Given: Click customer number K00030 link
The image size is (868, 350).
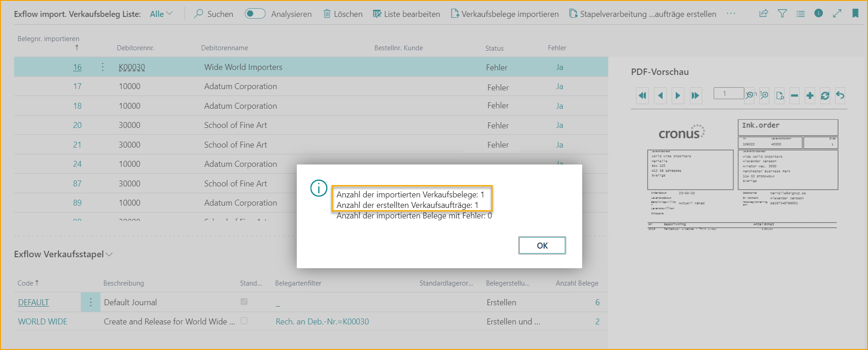Looking at the screenshot, I should [132, 67].
